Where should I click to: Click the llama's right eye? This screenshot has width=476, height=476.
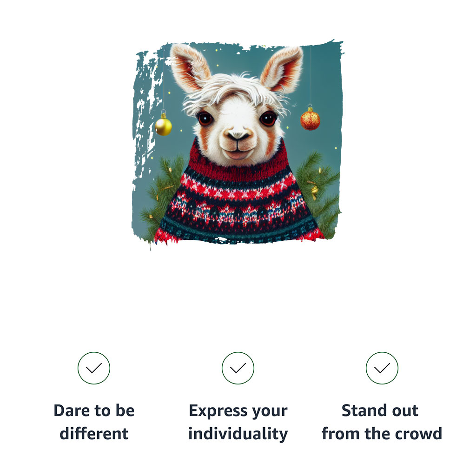click(x=268, y=118)
